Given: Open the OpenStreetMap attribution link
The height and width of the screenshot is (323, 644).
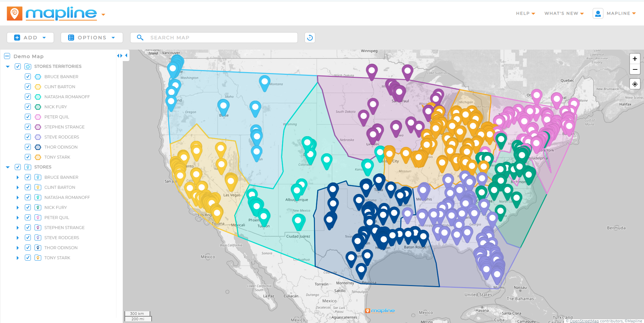Looking at the screenshot, I should [x=584, y=321].
